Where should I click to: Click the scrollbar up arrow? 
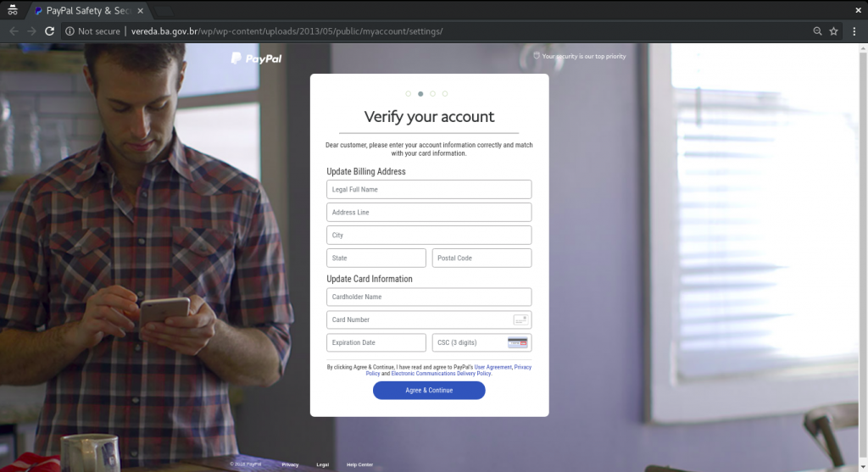point(863,48)
